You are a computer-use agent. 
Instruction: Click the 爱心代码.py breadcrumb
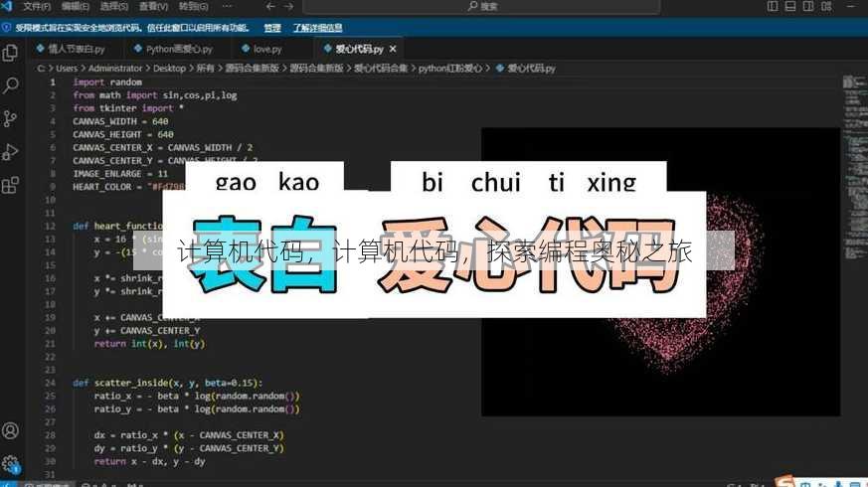(525, 68)
